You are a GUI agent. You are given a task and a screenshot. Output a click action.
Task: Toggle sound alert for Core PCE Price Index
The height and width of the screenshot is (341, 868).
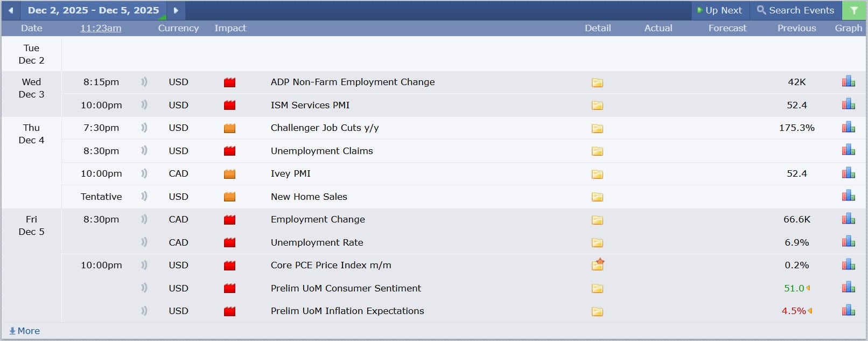[x=144, y=265]
